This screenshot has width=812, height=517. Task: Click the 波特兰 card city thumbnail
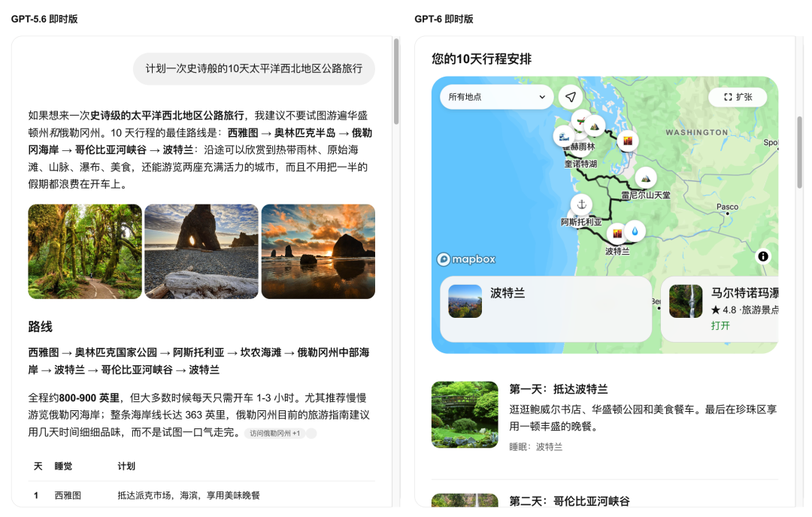[465, 301]
